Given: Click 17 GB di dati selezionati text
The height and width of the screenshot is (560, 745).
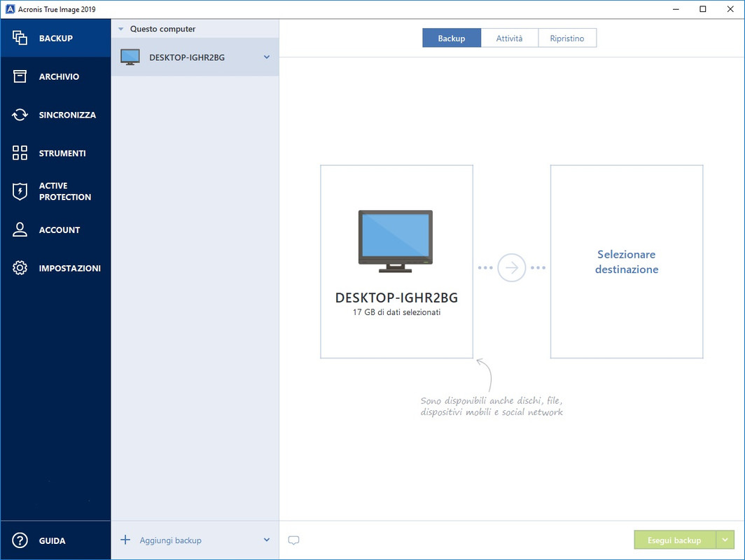Looking at the screenshot, I should pos(396,312).
